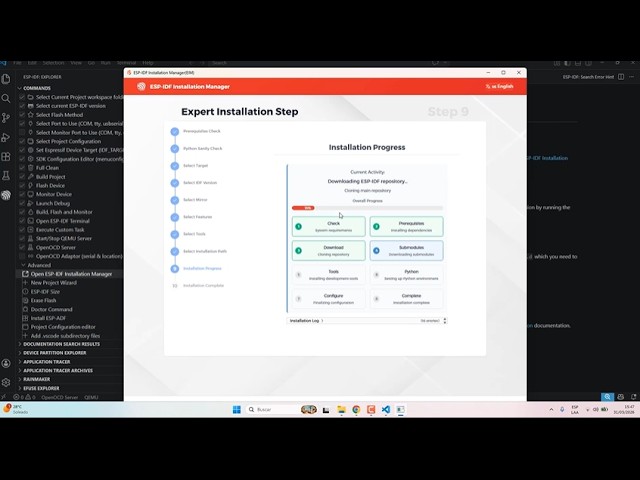Toggle checkbox for Flash Device
The width and height of the screenshot is (640, 480).
coord(22,185)
